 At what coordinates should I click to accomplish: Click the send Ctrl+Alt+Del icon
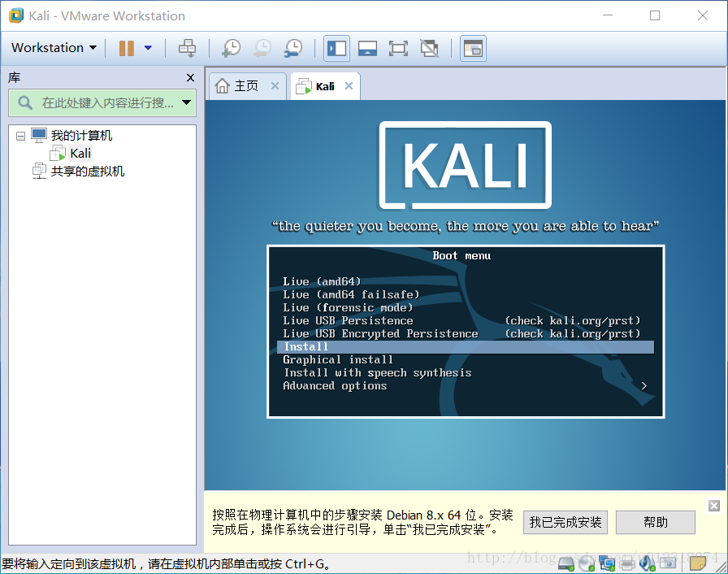[x=187, y=48]
